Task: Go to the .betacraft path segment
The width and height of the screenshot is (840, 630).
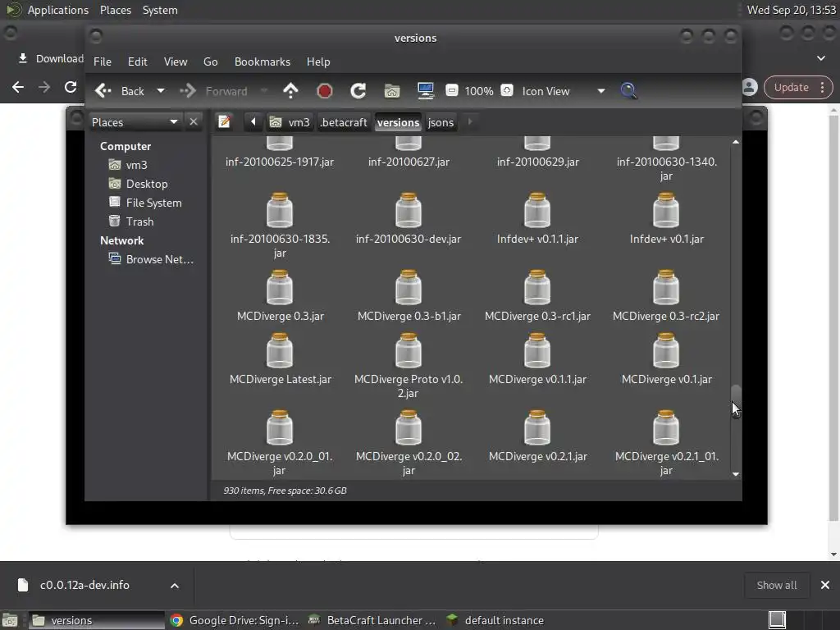Action: [344, 122]
